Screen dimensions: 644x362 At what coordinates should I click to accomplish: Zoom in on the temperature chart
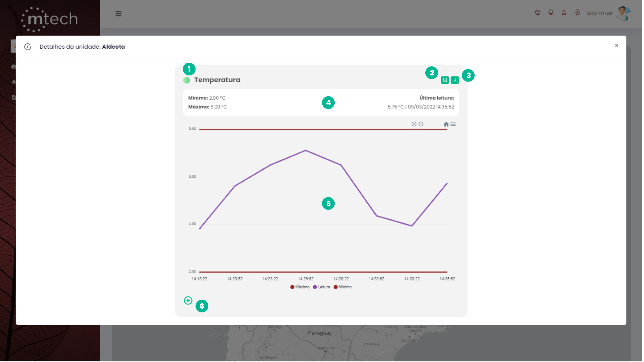(414, 124)
